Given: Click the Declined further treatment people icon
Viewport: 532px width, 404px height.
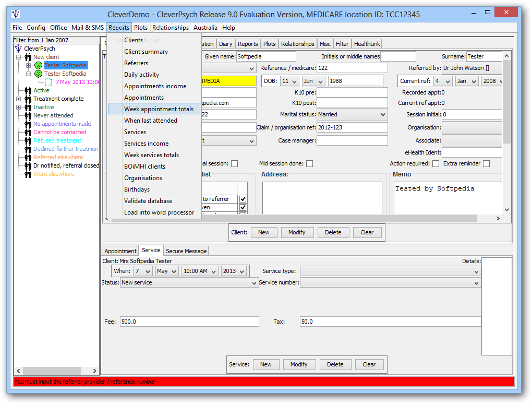Looking at the screenshot, I should (28, 149).
